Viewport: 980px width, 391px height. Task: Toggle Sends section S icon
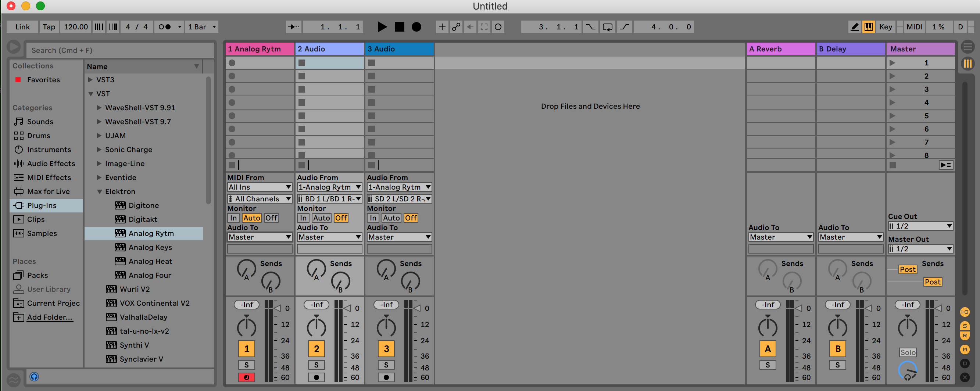[x=965, y=326]
